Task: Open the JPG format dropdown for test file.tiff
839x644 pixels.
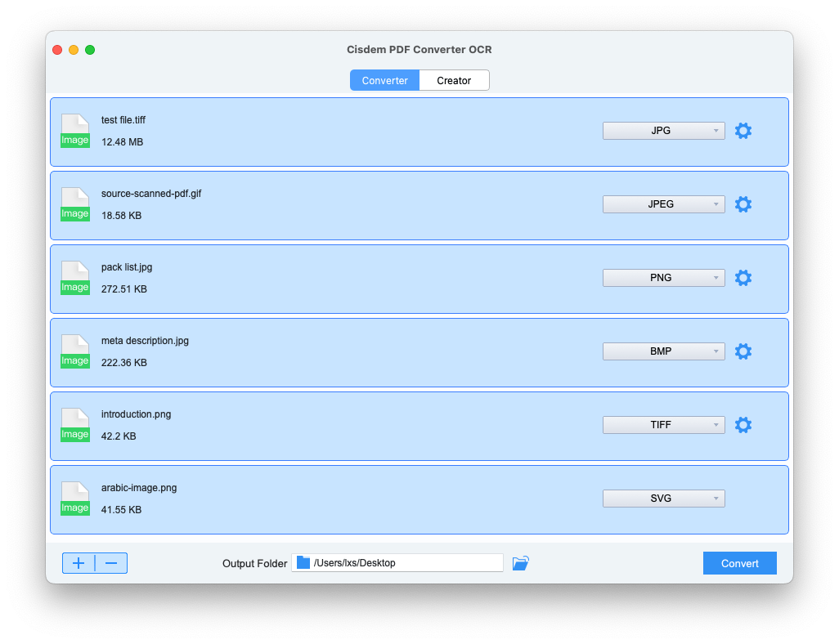Action: [663, 130]
